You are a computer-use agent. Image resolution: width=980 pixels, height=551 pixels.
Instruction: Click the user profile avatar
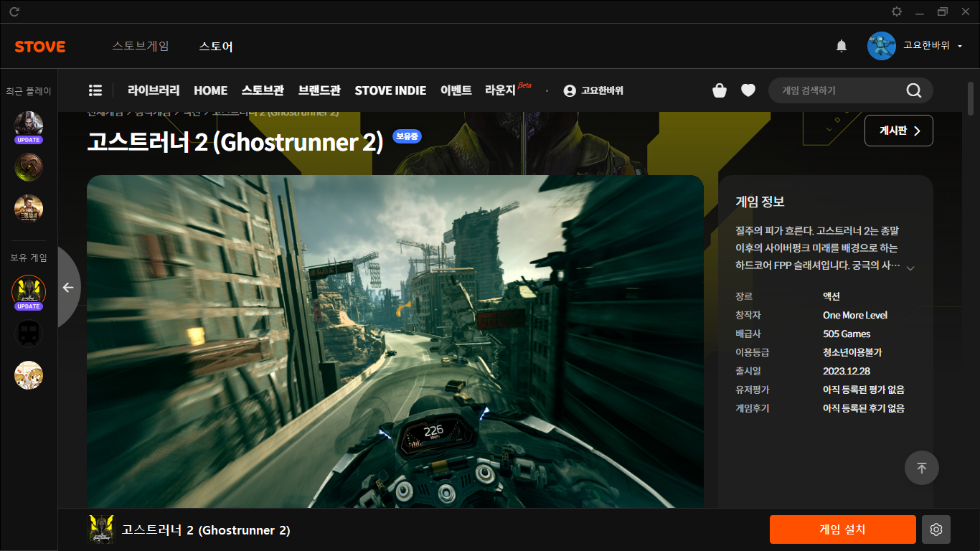click(882, 46)
